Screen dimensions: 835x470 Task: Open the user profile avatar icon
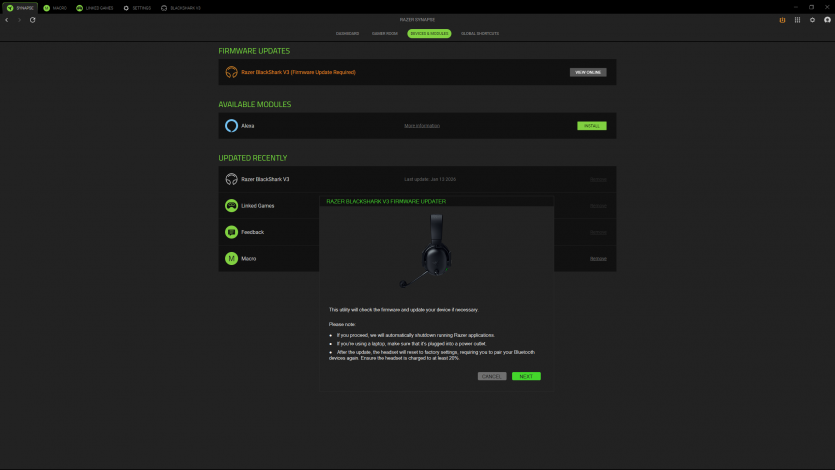pyautogui.click(x=826, y=20)
